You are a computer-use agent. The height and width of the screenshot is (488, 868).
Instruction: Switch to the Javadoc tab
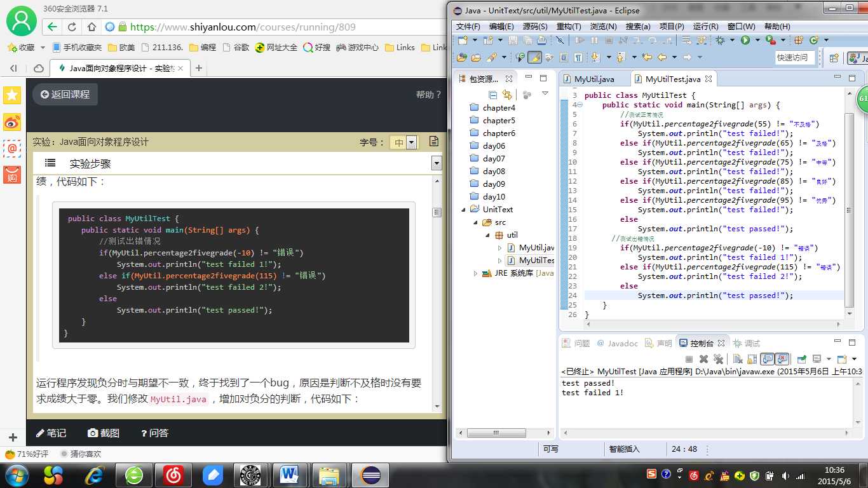coord(617,343)
